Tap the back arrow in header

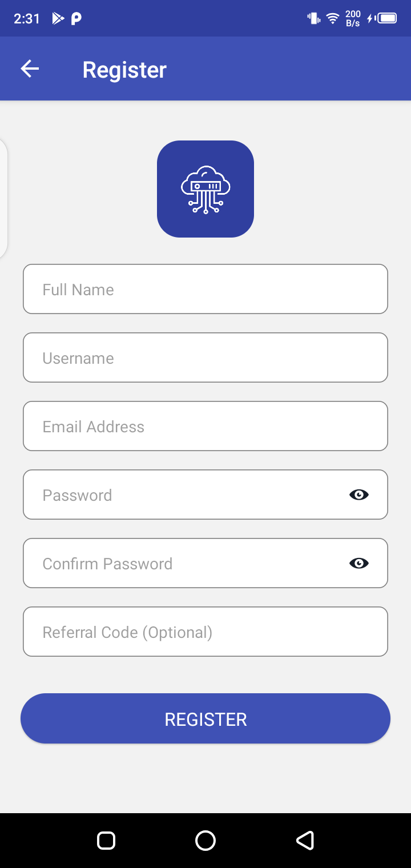[x=30, y=69]
